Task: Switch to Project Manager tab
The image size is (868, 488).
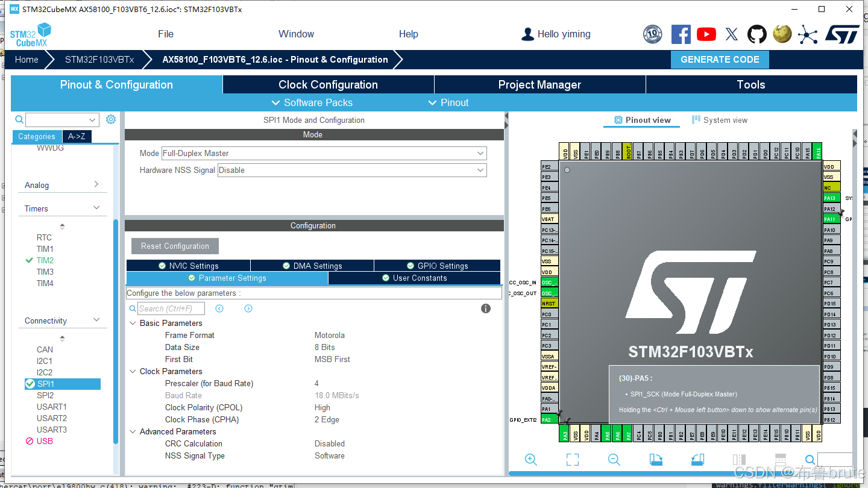Action: click(540, 84)
